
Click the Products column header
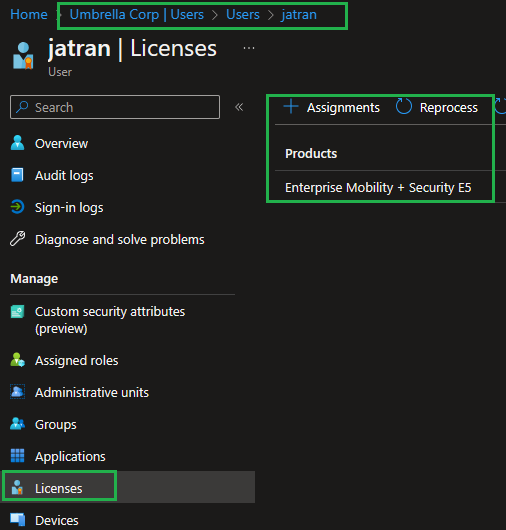point(311,153)
